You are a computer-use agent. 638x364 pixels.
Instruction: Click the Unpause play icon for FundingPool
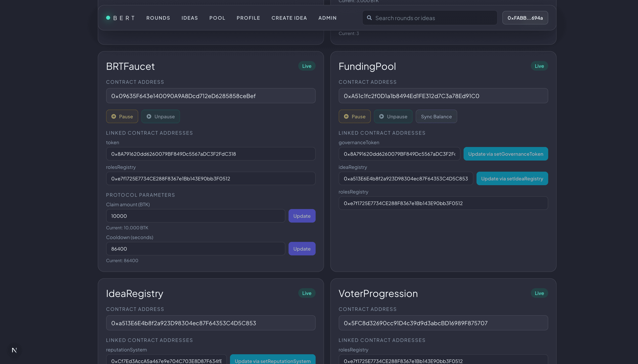pyautogui.click(x=382, y=116)
